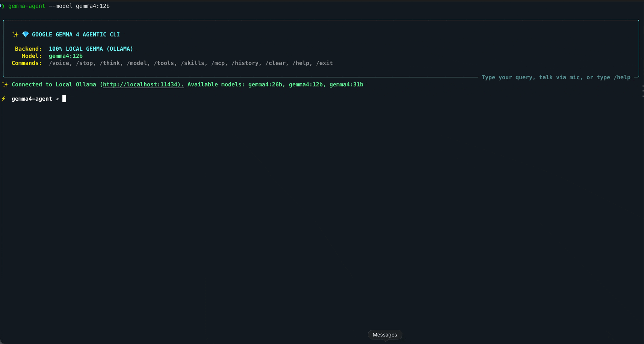
Task: Select the /clear command text
Action: (x=275, y=63)
